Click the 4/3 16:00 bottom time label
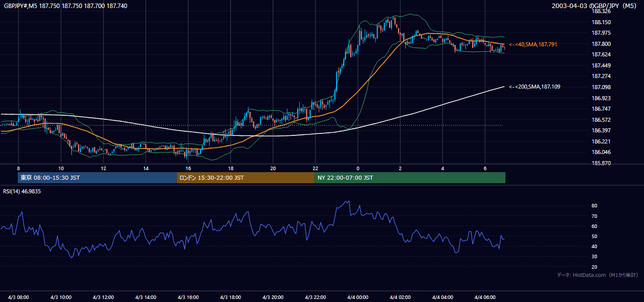The image size is (644, 302). tap(188, 296)
